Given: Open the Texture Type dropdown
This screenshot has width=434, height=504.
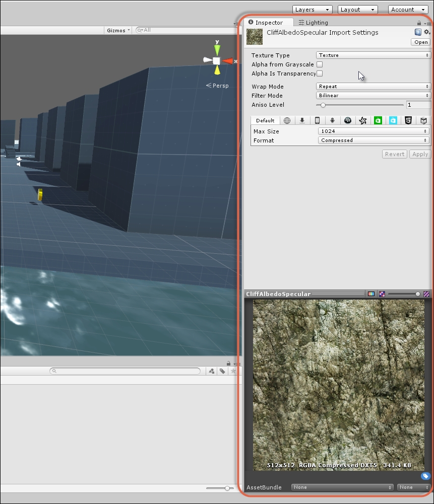Looking at the screenshot, I should [373, 55].
